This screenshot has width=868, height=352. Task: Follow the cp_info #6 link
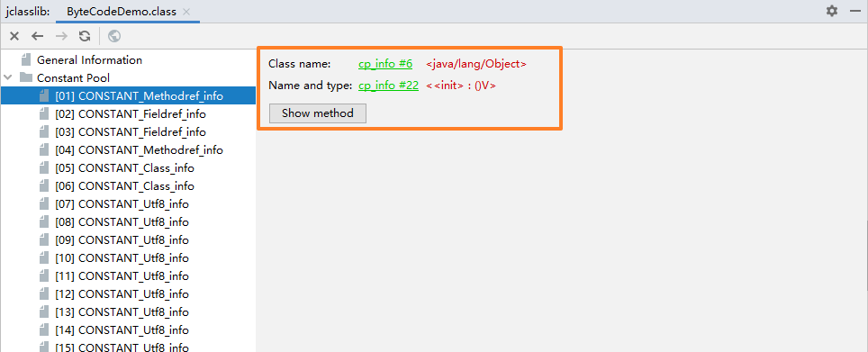[385, 64]
